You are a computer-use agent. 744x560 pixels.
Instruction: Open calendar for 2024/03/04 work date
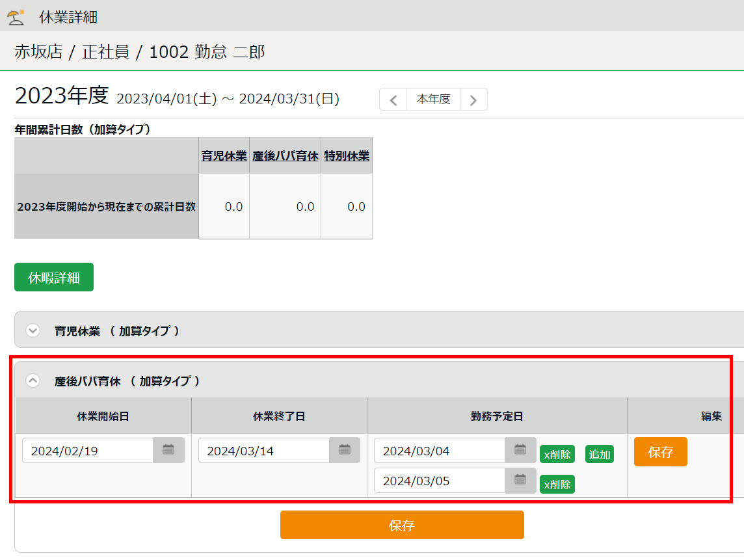coord(520,450)
